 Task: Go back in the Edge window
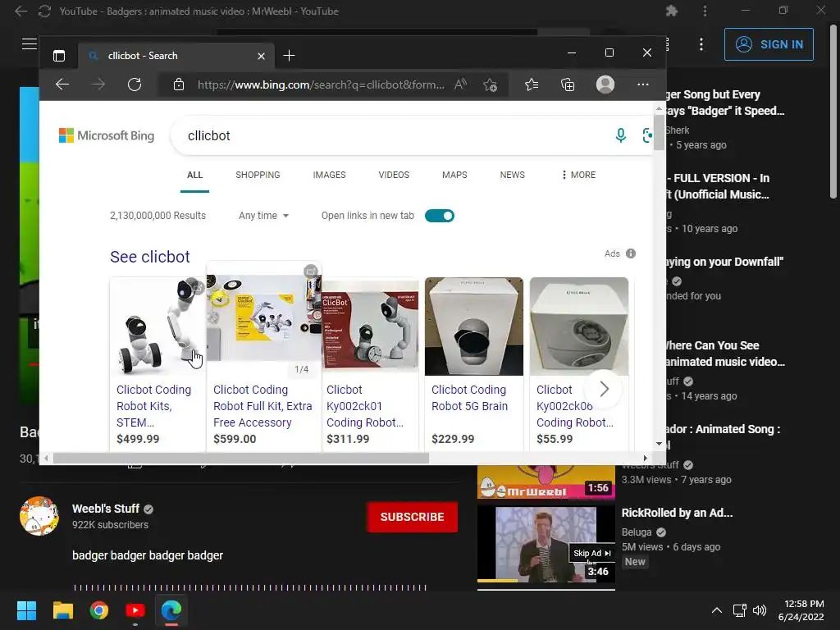pyautogui.click(x=62, y=84)
